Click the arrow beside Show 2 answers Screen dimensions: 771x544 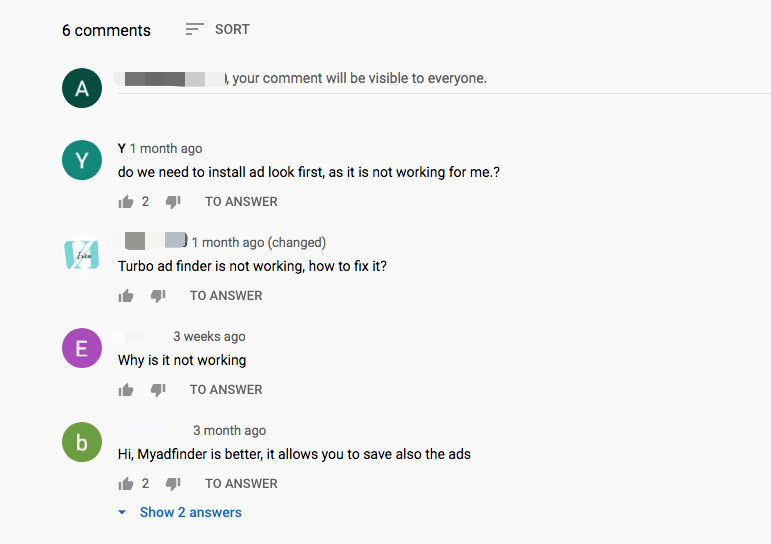tap(122, 513)
